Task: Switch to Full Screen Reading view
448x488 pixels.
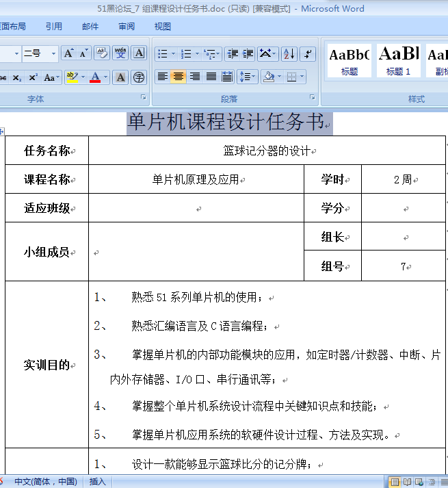Action: pyautogui.click(x=407, y=482)
